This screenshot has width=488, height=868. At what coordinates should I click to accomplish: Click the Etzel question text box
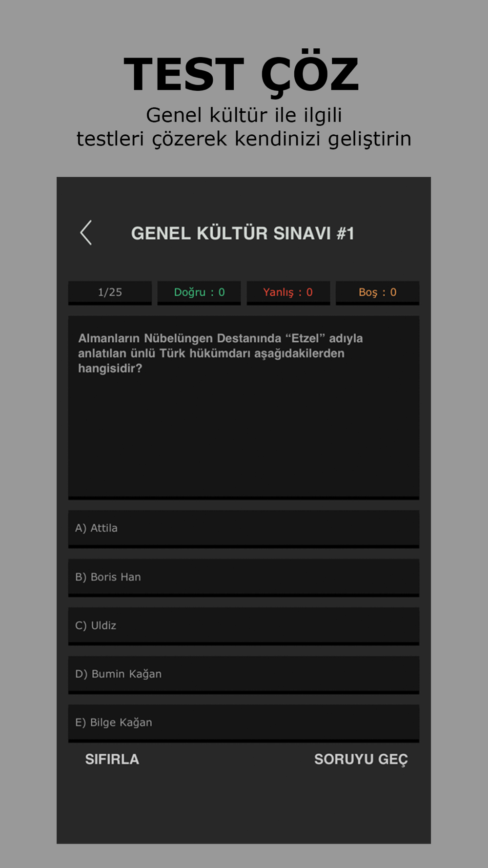click(x=244, y=408)
